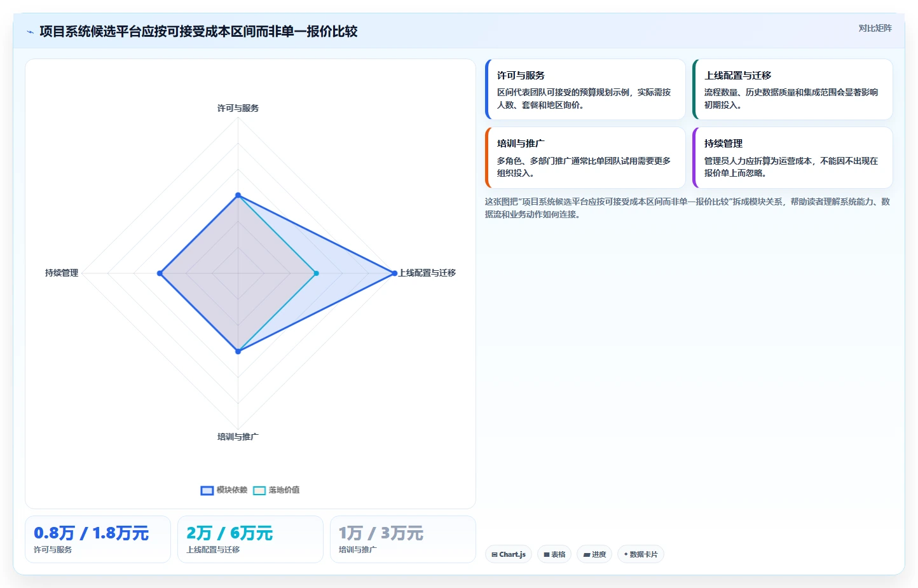Screen dimensions: 918x588
Task: Toggle the 落地价值 legend entry
Action: [277, 490]
